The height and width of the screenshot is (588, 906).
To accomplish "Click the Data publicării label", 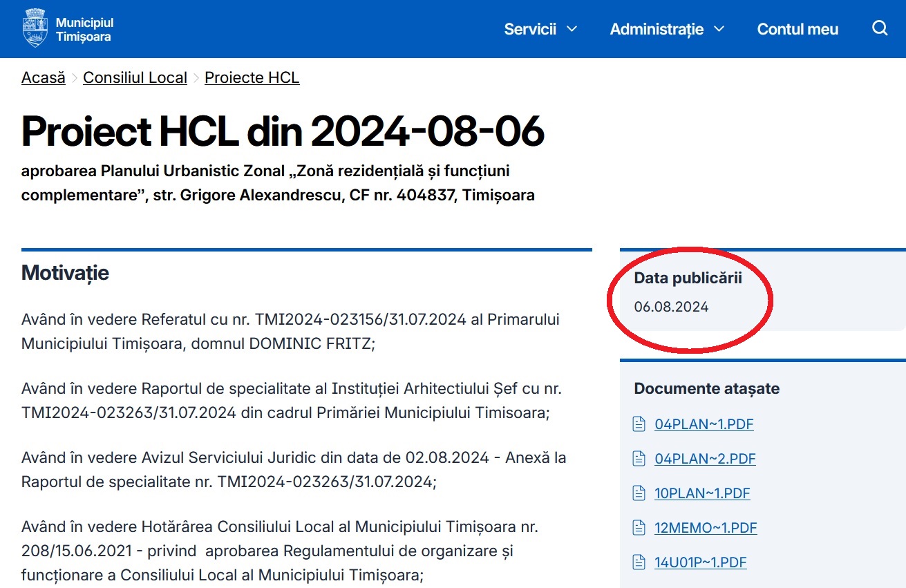I will 688,278.
